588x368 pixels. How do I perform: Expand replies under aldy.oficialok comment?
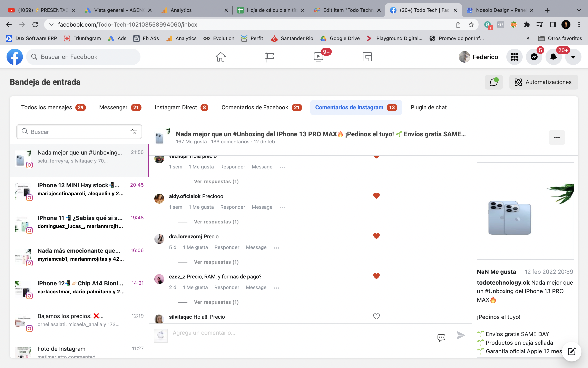click(216, 222)
